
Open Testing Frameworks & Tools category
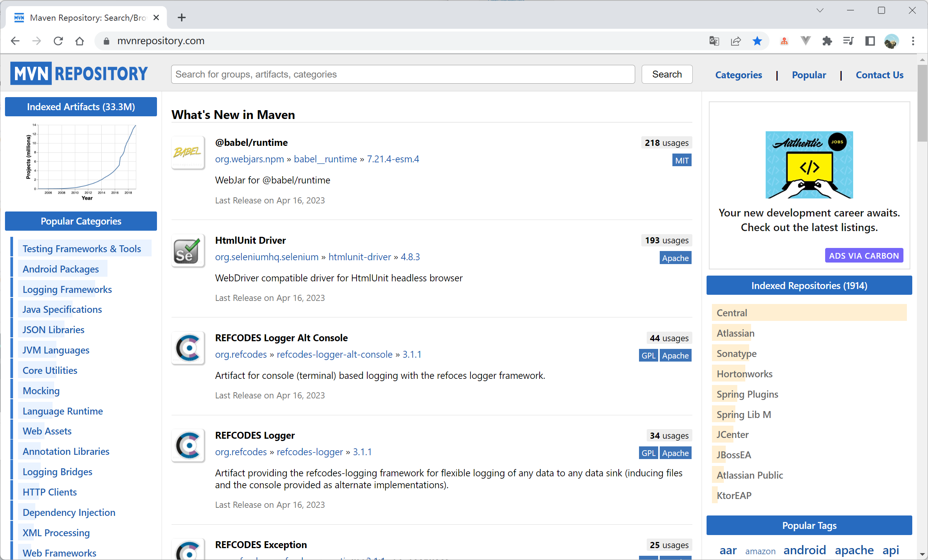pos(82,249)
